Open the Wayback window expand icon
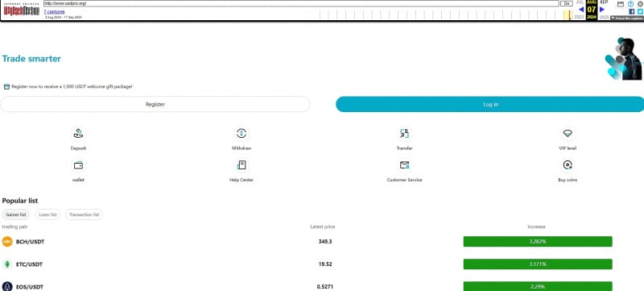This screenshot has width=644, height=291. click(621, 4)
